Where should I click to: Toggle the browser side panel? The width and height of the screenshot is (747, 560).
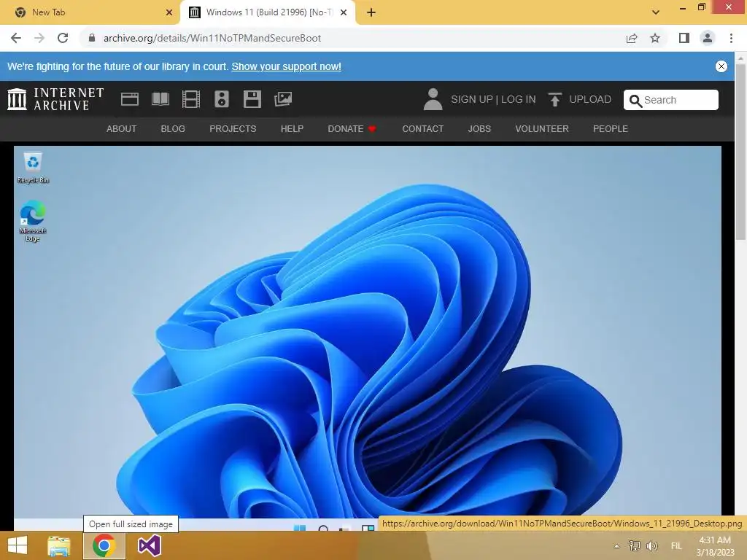pyautogui.click(x=684, y=38)
